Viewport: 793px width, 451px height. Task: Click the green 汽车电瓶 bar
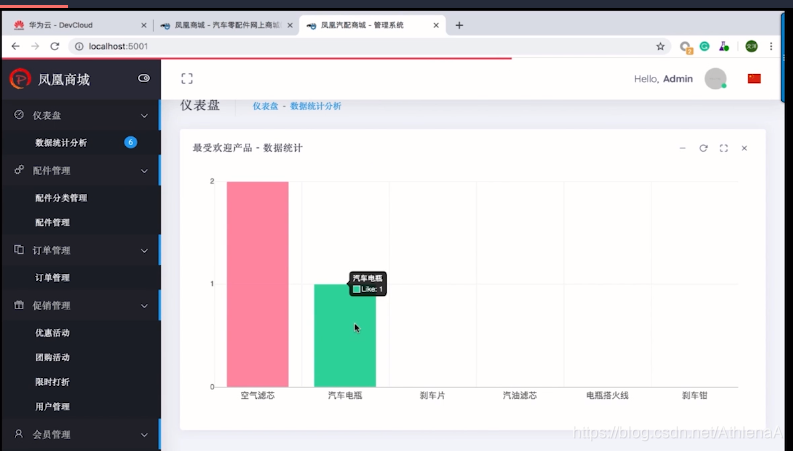[x=345, y=335]
